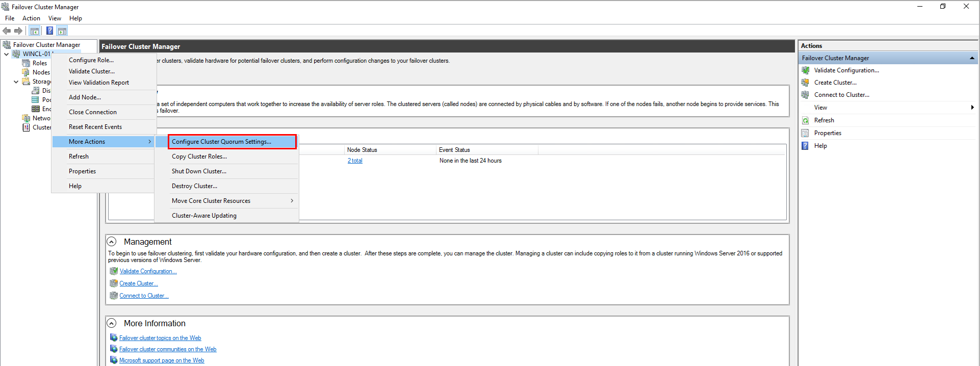Screen dimensions: 980x366
Task: Click icon beside Create Cluster management link
Action: point(114,283)
